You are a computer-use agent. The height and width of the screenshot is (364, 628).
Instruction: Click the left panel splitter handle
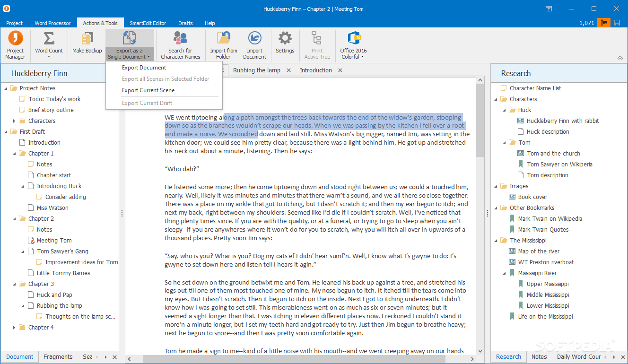pyautogui.click(x=122, y=214)
